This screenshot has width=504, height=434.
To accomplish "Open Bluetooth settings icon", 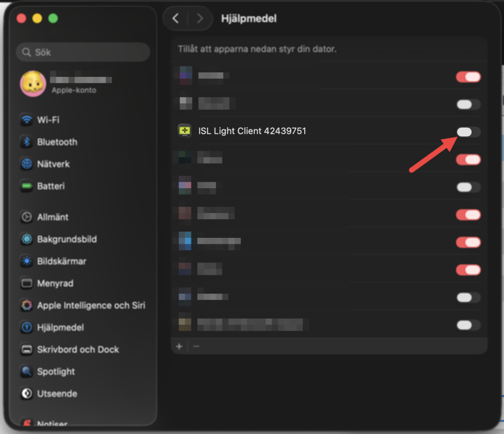I will pos(26,142).
